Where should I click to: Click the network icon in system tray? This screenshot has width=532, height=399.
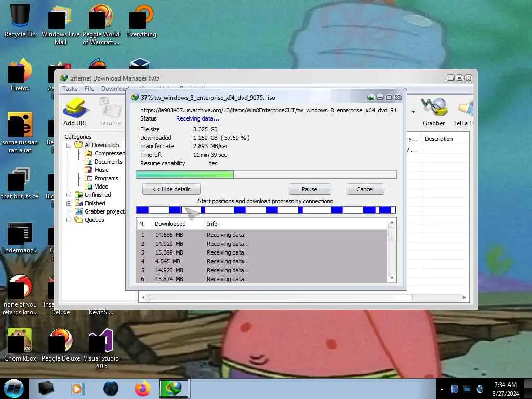(x=467, y=389)
